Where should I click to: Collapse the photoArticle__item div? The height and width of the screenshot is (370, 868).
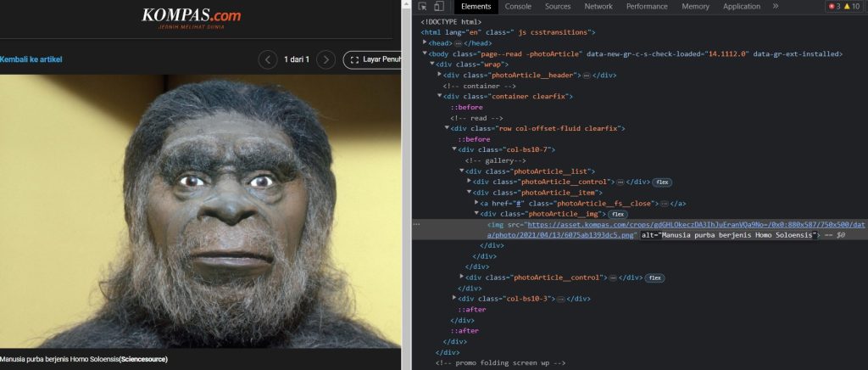pyautogui.click(x=469, y=192)
